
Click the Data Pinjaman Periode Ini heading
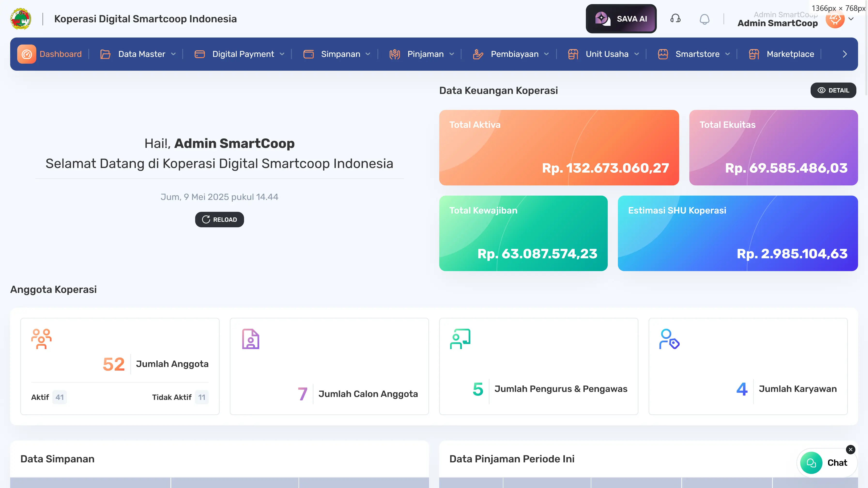tap(512, 459)
